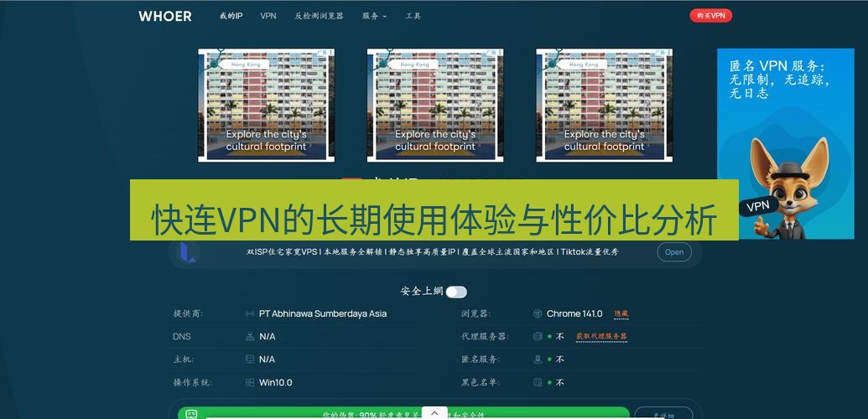Click the 主机 host computer icon
Viewport: 868px width, 419px height.
tap(250, 360)
